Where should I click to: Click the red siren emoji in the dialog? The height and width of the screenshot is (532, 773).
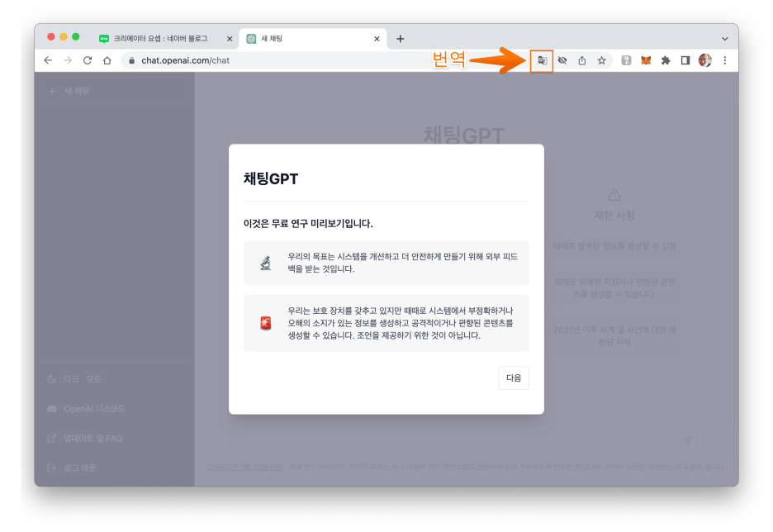tap(266, 323)
